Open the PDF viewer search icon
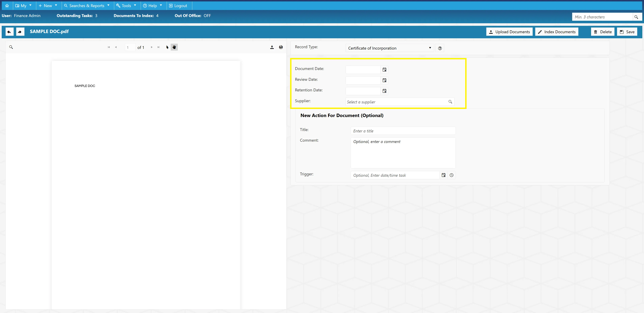This screenshot has height=313, width=644. [11, 47]
